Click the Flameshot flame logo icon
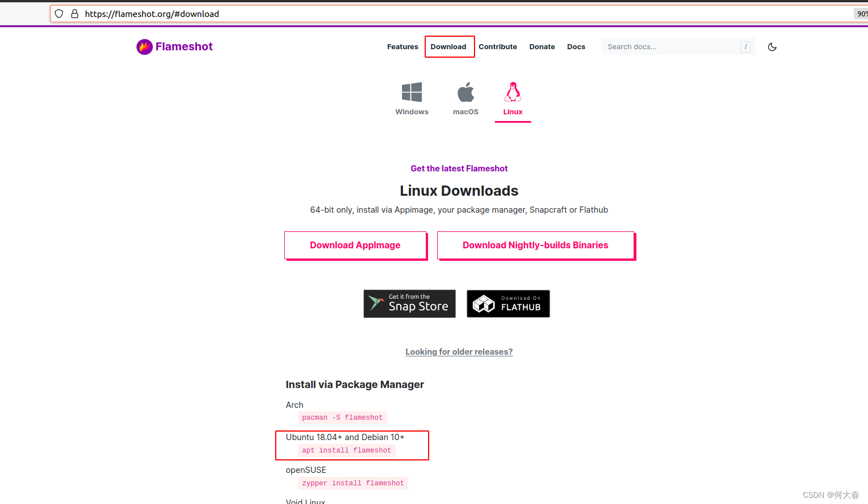The height and width of the screenshot is (504, 868). 144,47
